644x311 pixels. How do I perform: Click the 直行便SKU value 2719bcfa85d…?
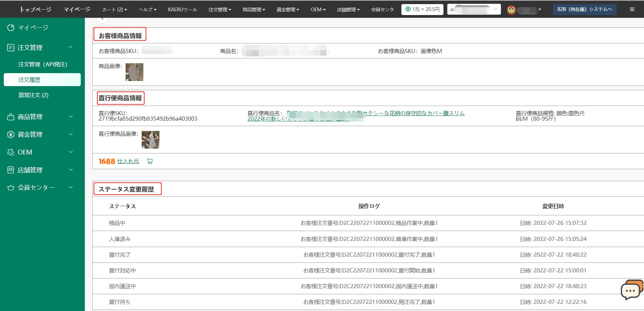(x=148, y=119)
